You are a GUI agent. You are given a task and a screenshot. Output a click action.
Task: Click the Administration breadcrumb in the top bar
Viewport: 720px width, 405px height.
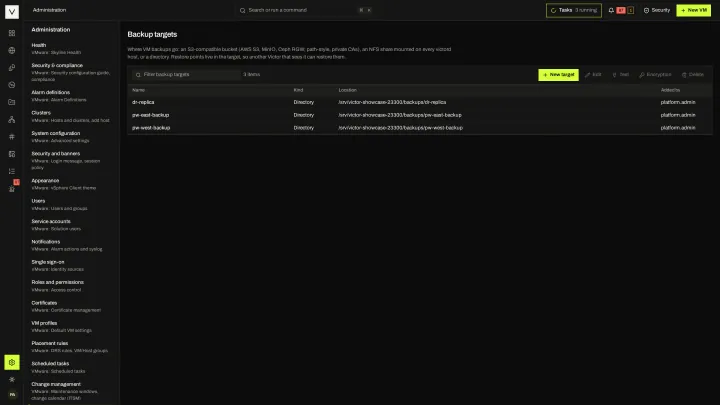(49, 10)
